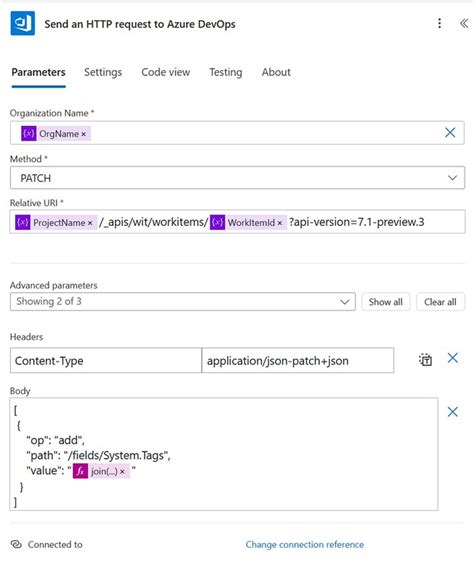Open the Method dropdown showing PATCH
This screenshot has height=578, width=474.
coord(237,178)
